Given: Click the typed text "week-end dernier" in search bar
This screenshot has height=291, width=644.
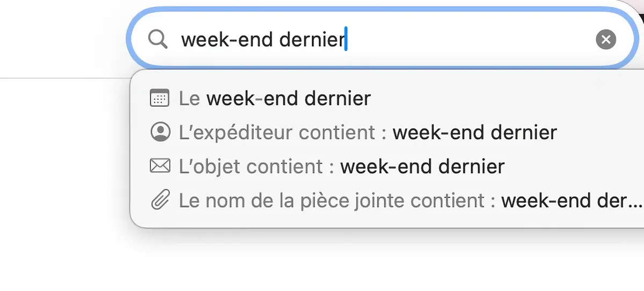Looking at the screenshot, I should pyautogui.click(x=262, y=39).
